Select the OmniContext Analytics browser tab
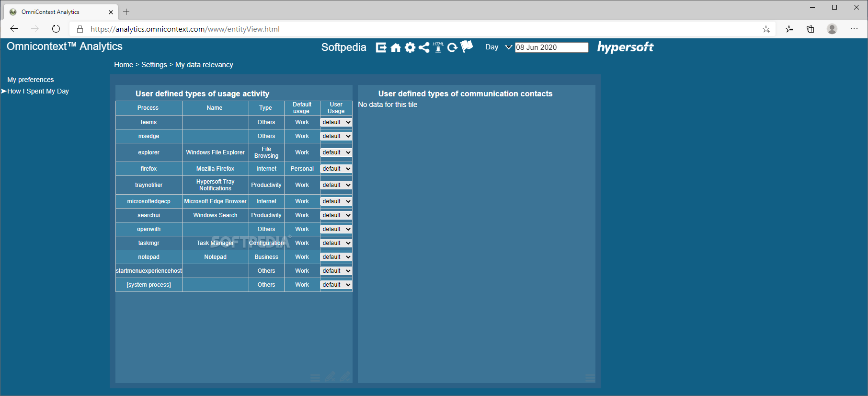 [x=60, y=12]
